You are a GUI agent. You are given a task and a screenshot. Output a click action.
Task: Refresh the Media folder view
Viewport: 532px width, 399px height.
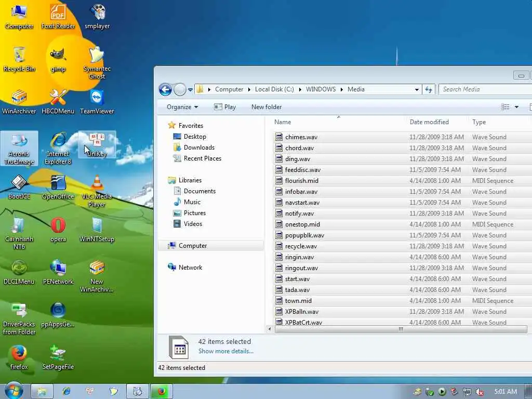pyautogui.click(x=429, y=89)
